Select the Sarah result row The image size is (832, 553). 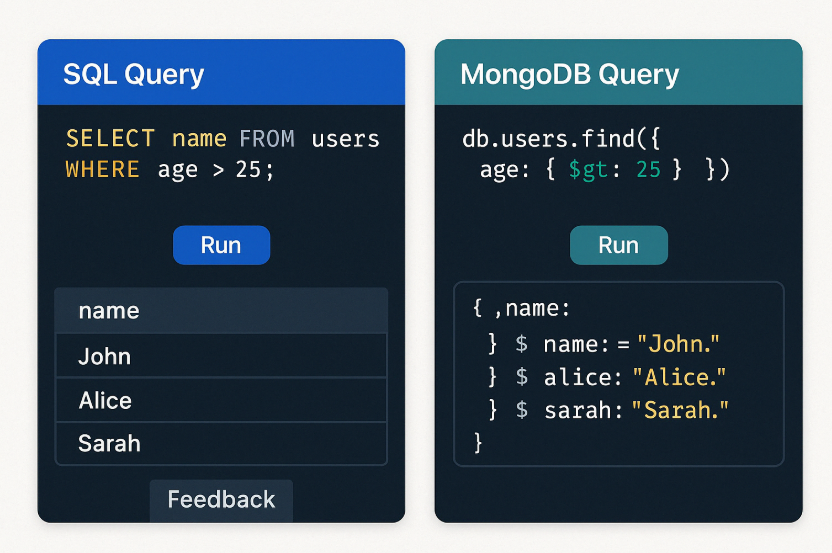tap(221, 444)
